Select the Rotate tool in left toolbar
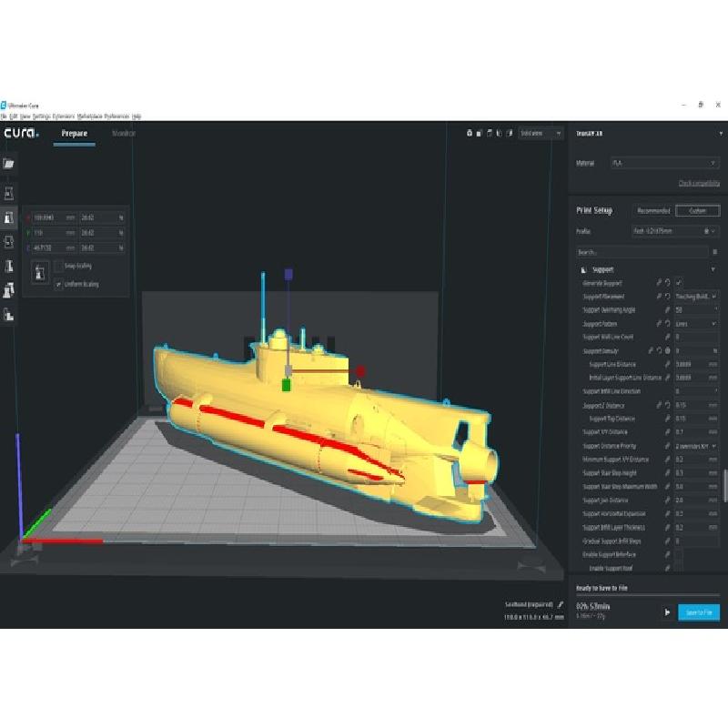Viewport: 728px width, 728px height. [x=9, y=241]
